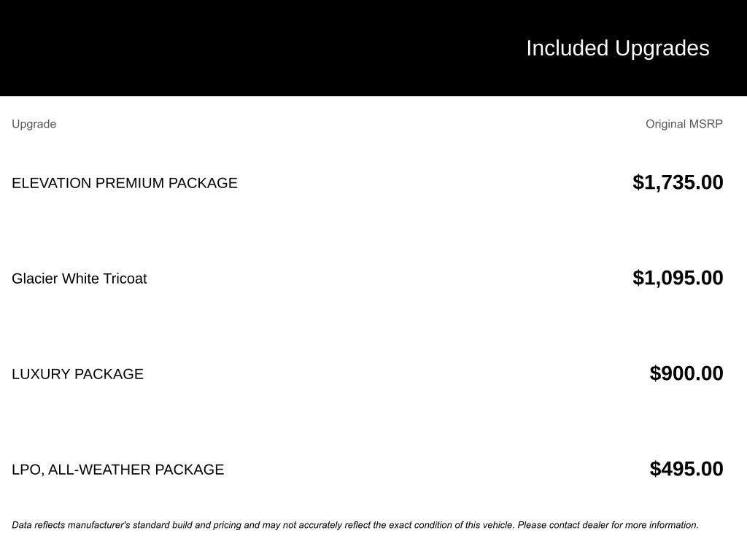The image size is (747, 560).
Task: Select the $495.00 price
Action: coord(686,469)
